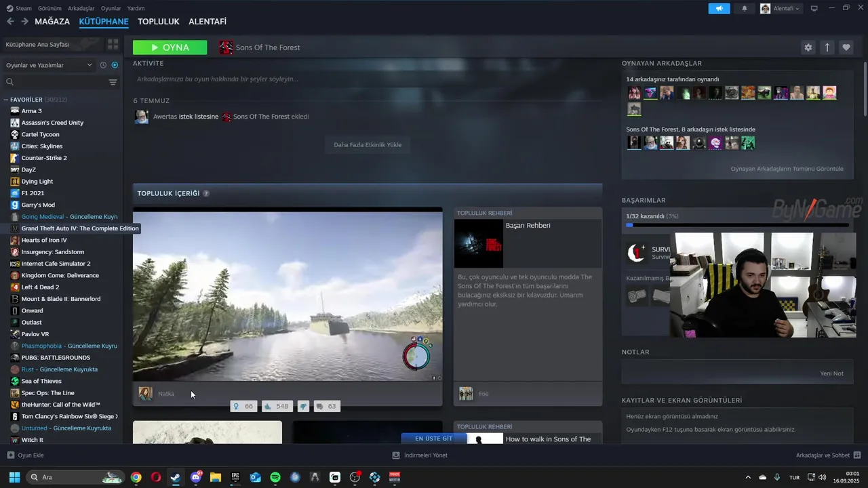Click Daha Fazla Etkinlik Yükle button

(x=368, y=144)
